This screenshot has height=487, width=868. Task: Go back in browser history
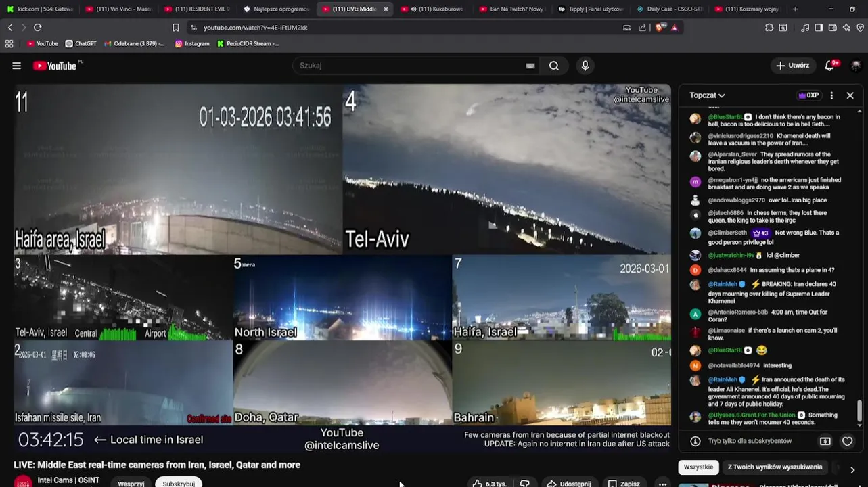pyautogui.click(x=10, y=28)
